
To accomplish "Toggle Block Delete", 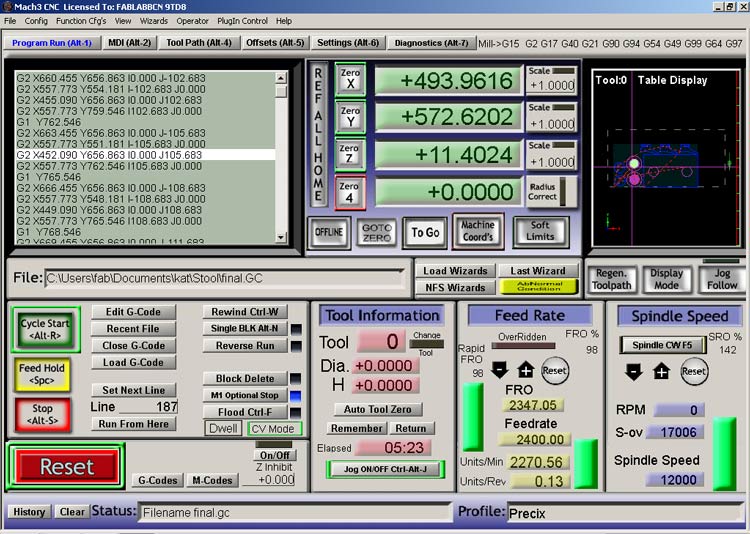I will (x=245, y=378).
